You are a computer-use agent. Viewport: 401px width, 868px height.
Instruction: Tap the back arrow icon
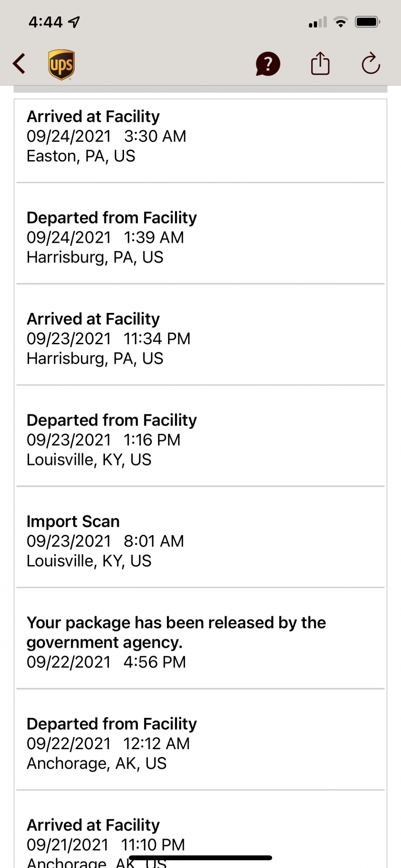[19, 64]
